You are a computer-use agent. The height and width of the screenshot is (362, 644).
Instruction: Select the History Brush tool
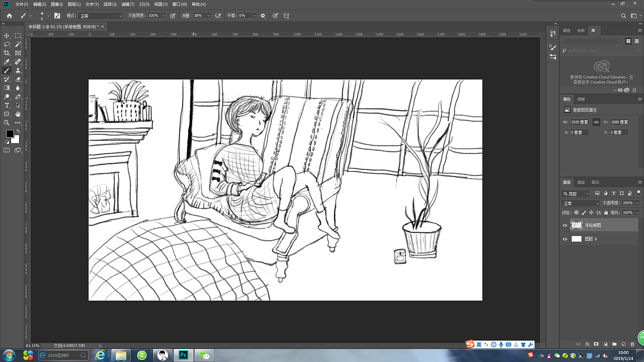pyautogui.click(x=7, y=79)
